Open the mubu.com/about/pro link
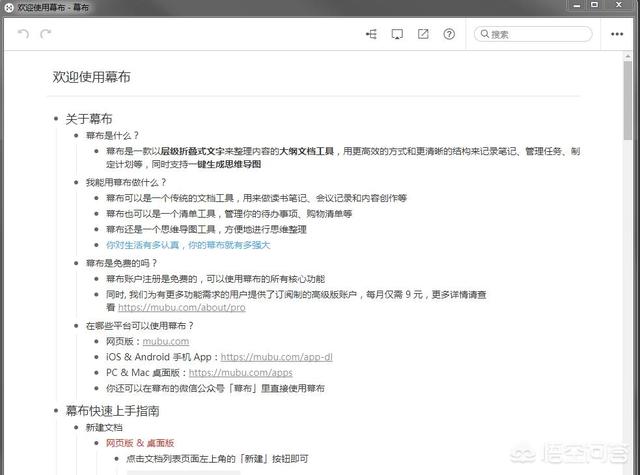The image size is (640, 475). [182, 307]
